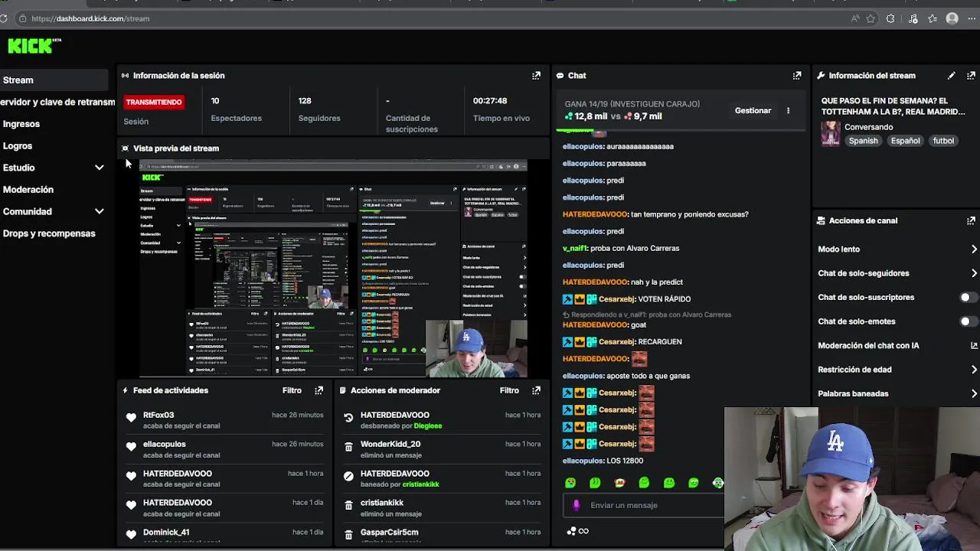
Task: Click the Spanish tag
Action: [x=863, y=141]
